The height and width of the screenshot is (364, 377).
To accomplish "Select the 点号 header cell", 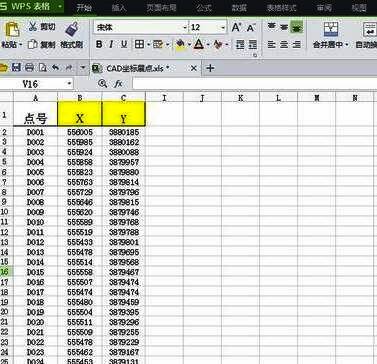I will (35, 114).
